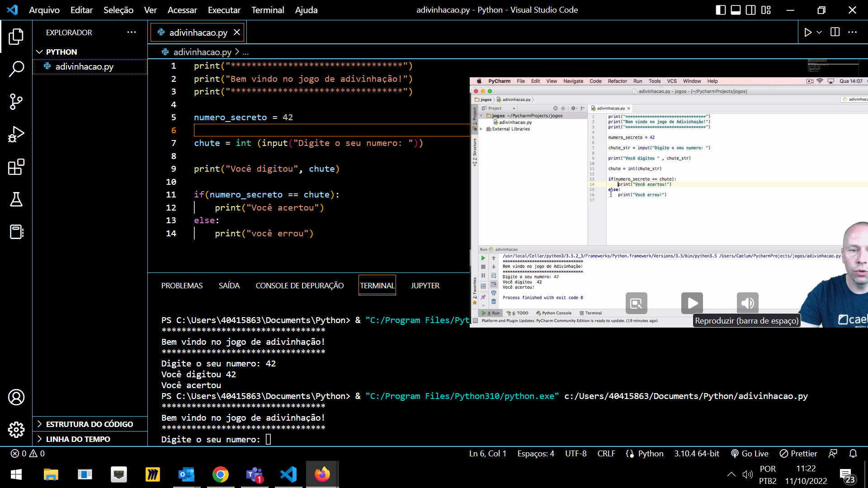
Task: Run the Python file with play button
Action: pos(808,32)
